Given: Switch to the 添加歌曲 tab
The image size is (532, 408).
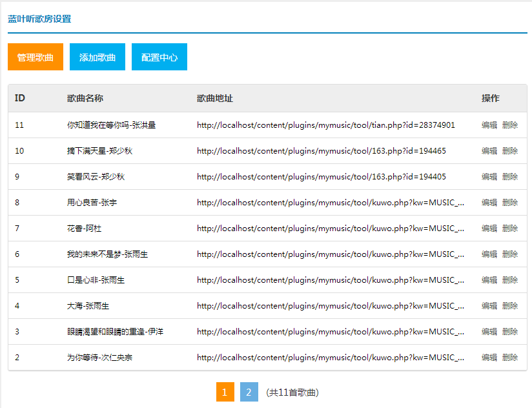Looking at the screenshot, I should (x=97, y=57).
